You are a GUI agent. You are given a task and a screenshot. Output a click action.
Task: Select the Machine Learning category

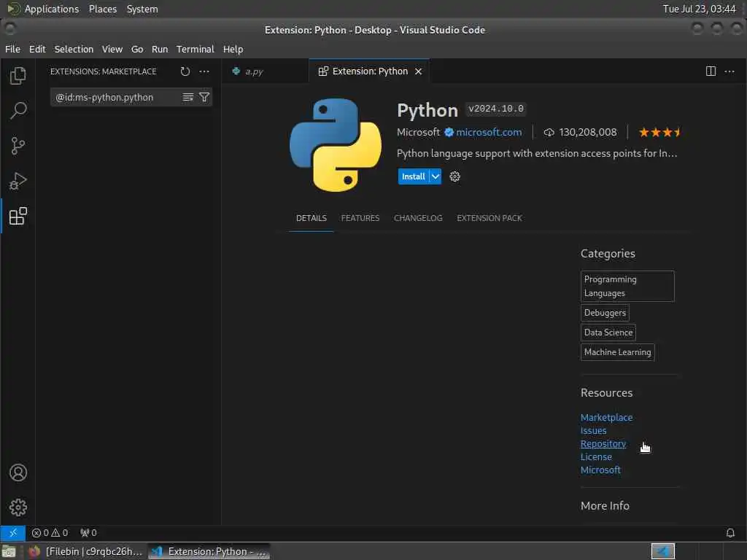coord(617,352)
